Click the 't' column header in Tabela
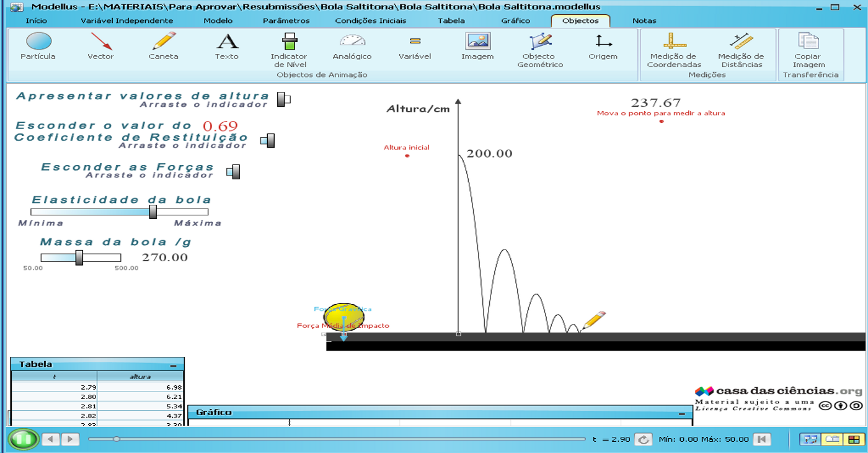 tap(55, 376)
